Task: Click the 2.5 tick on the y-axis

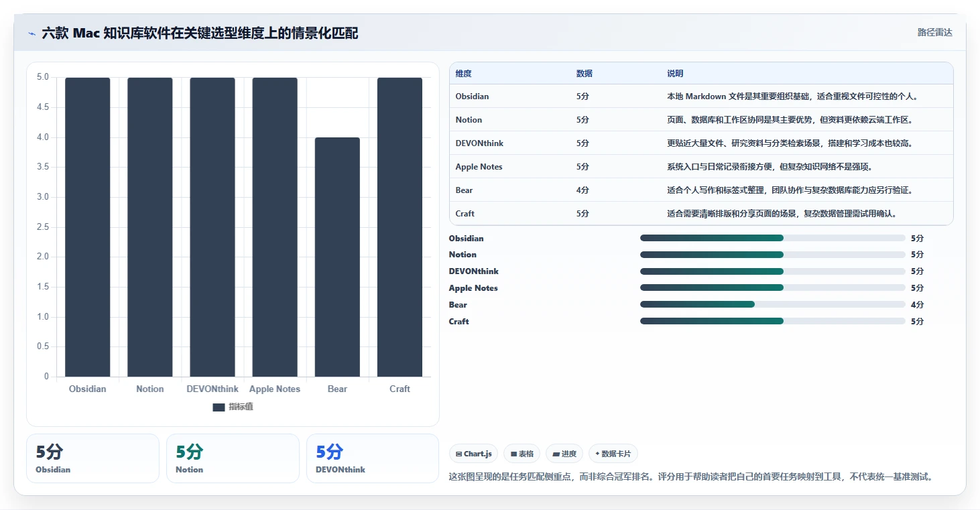Action: click(43, 227)
